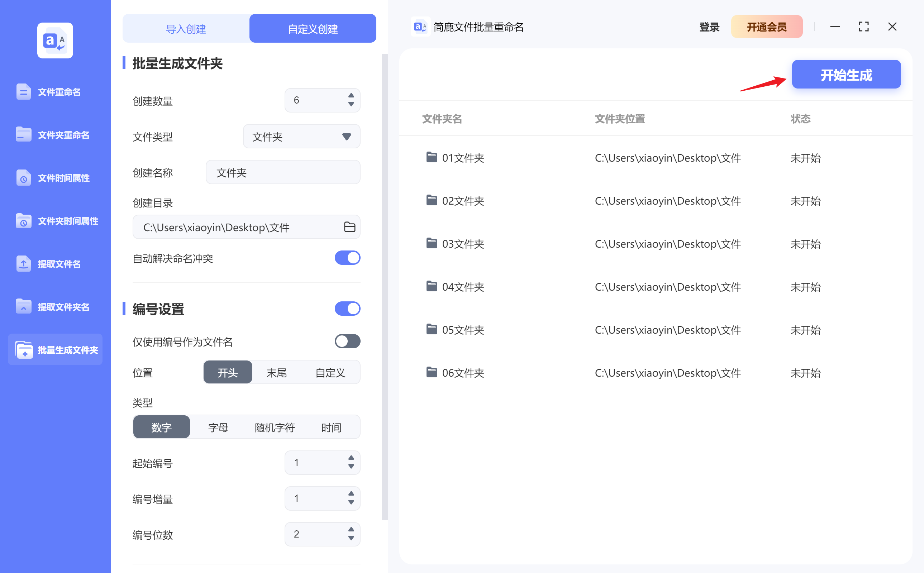Enable 仅使用编号作为文件名
924x573 pixels.
click(x=347, y=342)
